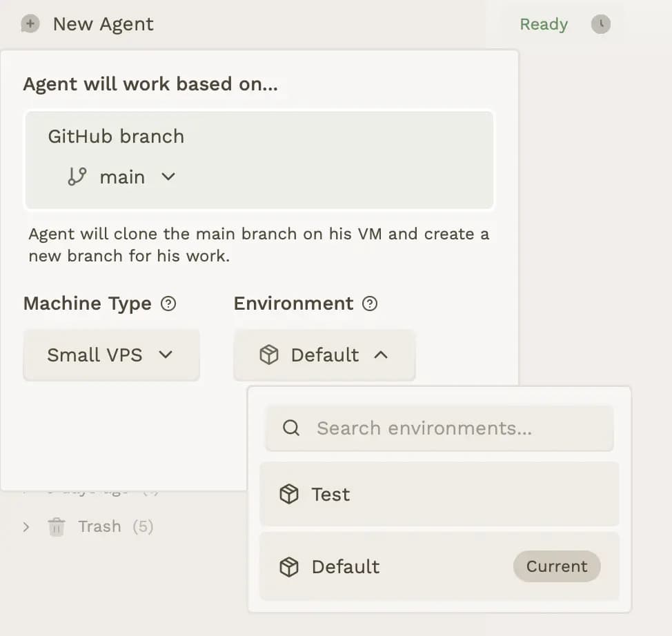The height and width of the screenshot is (636, 672).
Task: Open the Small VPS machine dropdown
Action: [111, 355]
